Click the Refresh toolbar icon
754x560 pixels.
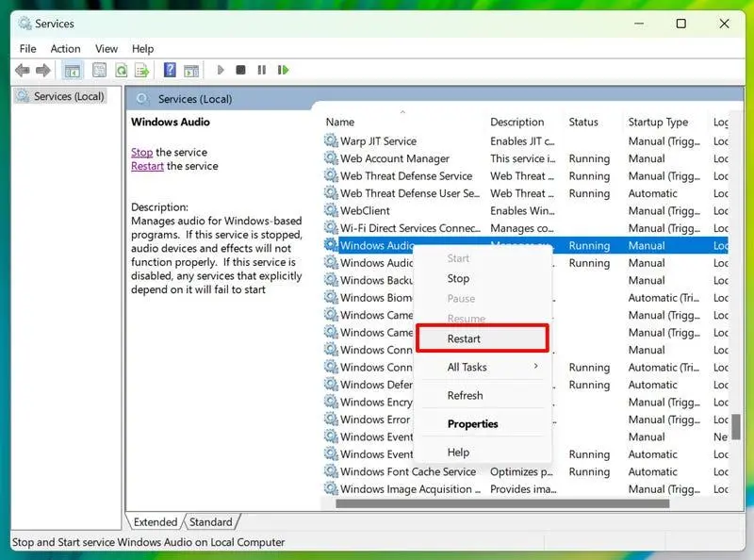[122, 71]
